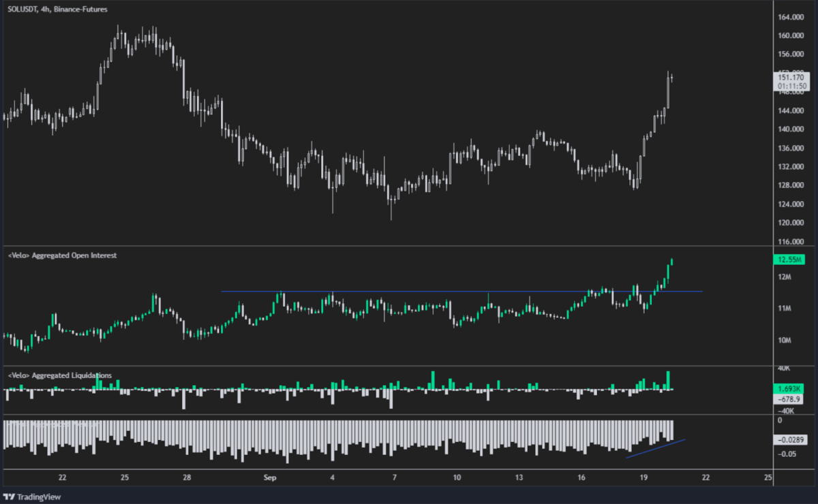Click the 28 date label on time axis
Screen dimensions: 818x504
[x=187, y=477]
